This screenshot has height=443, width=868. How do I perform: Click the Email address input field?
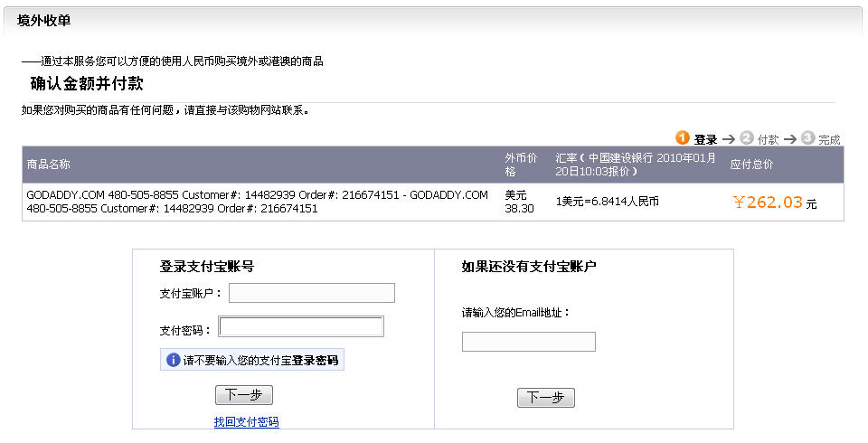[x=529, y=342]
